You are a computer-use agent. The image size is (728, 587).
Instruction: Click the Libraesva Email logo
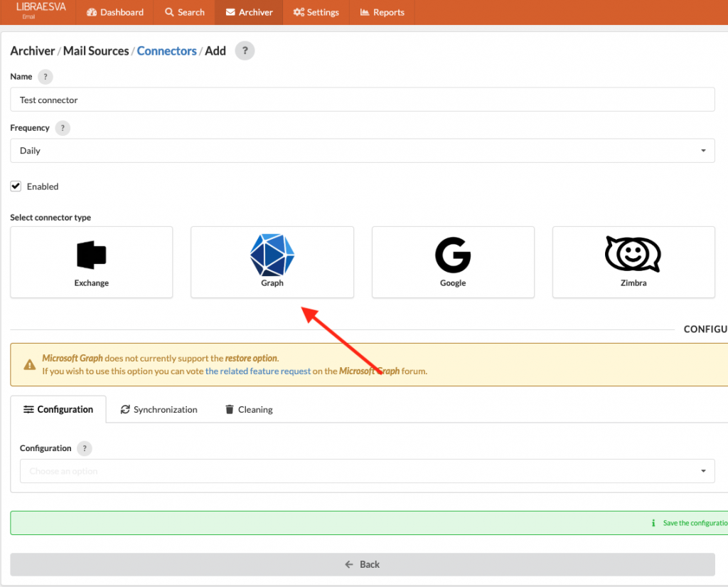pyautogui.click(x=41, y=11)
